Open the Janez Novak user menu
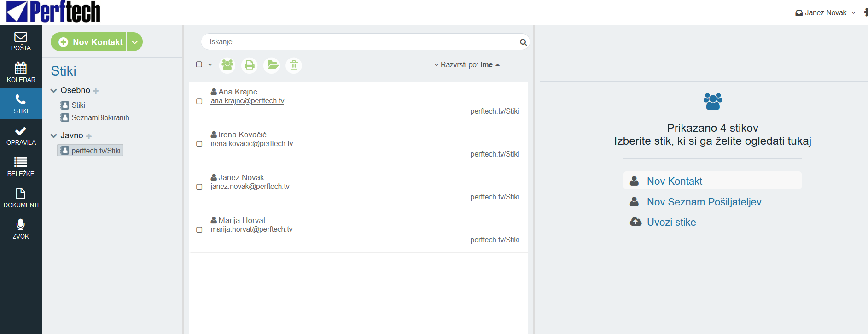This screenshot has height=334, width=868. pos(825,13)
